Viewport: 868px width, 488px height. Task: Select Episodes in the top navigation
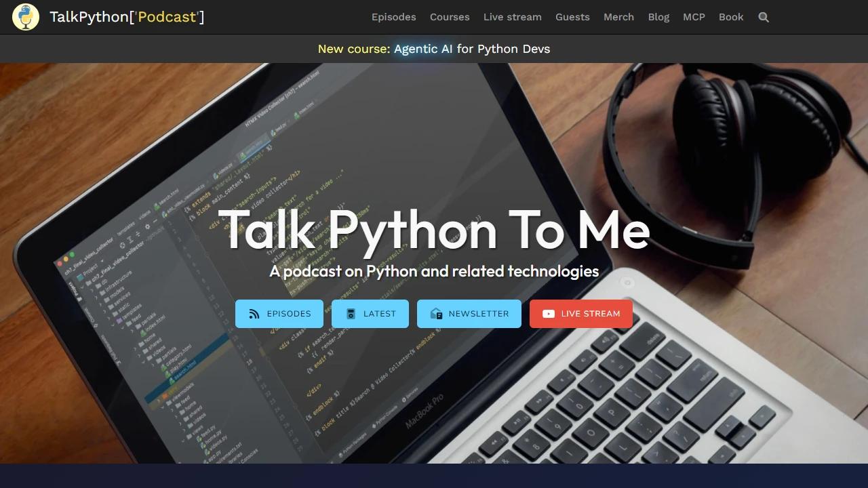click(393, 17)
